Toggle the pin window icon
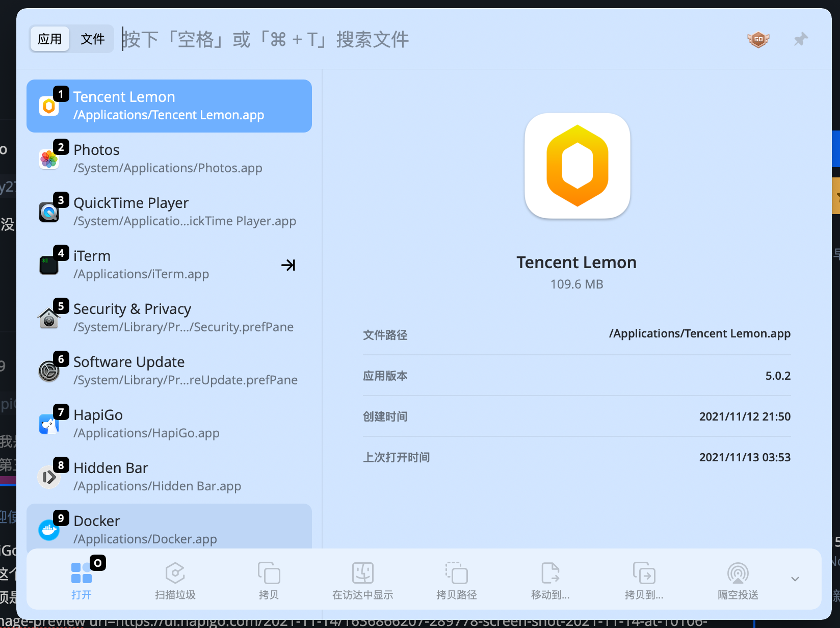The image size is (840, 628). click(x=800, y=39)
